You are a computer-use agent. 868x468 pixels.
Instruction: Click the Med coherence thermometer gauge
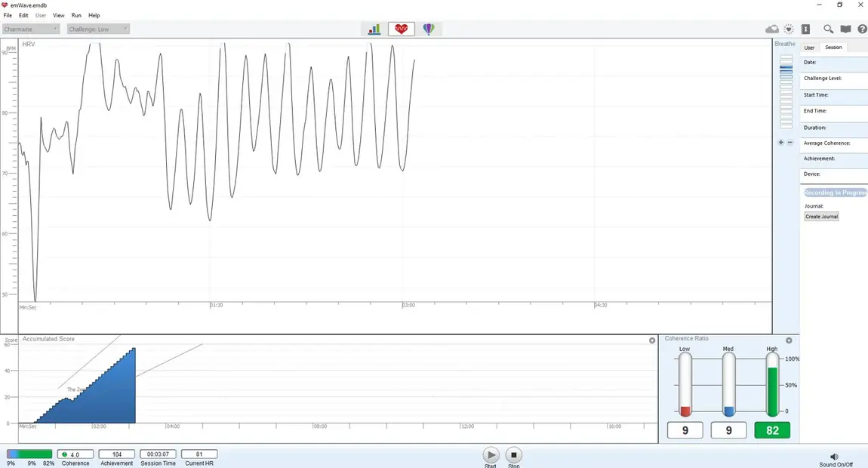pos(729,385)
